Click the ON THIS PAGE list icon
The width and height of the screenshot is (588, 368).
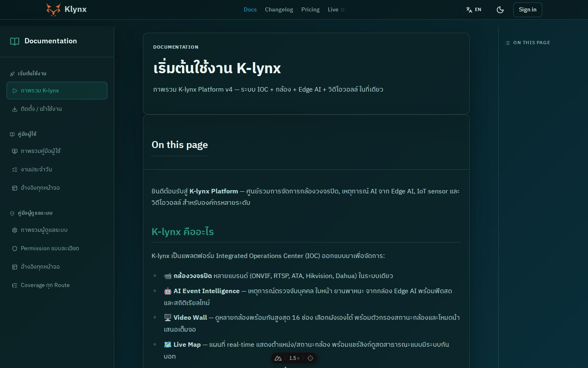[508, 43]
